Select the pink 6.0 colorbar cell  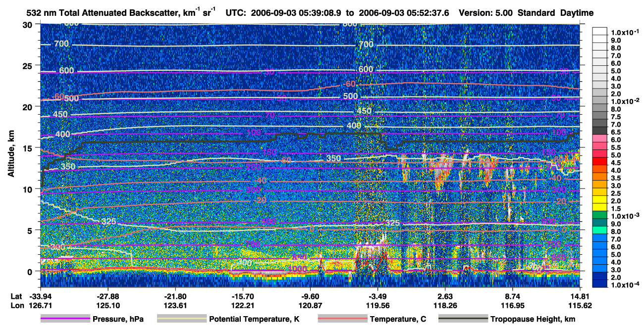pos(600,138)
